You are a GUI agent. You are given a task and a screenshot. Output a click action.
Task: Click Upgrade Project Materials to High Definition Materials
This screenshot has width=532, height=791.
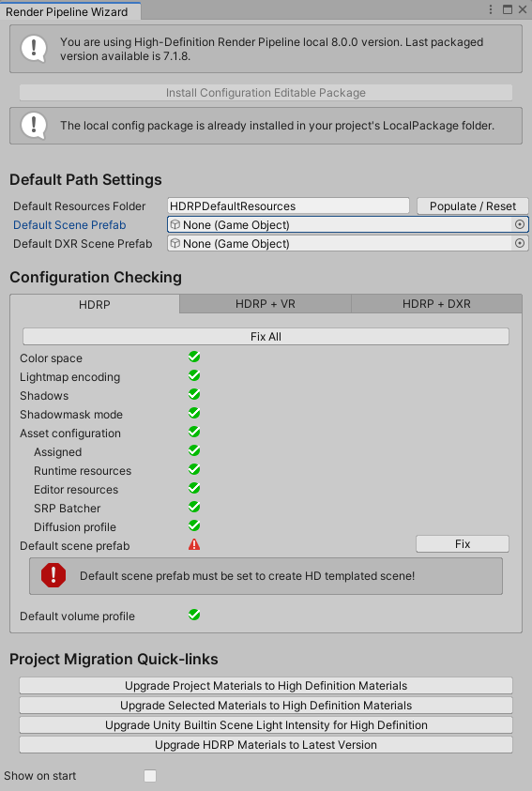(266, 686)
